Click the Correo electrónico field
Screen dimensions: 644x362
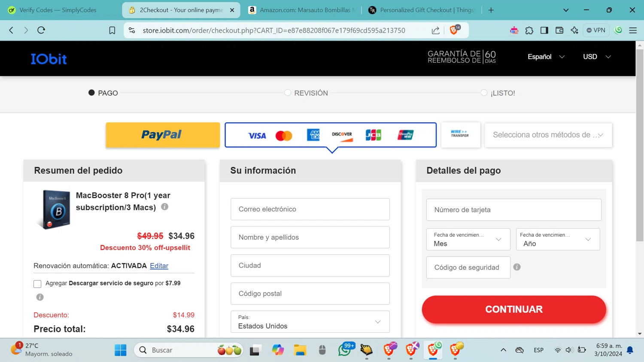click(310, 209)
